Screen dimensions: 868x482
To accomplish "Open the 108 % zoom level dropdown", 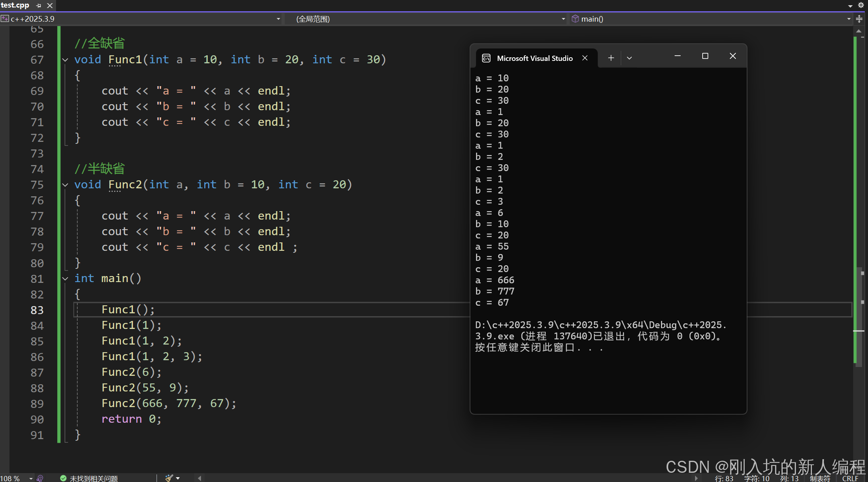I will 31,478.
